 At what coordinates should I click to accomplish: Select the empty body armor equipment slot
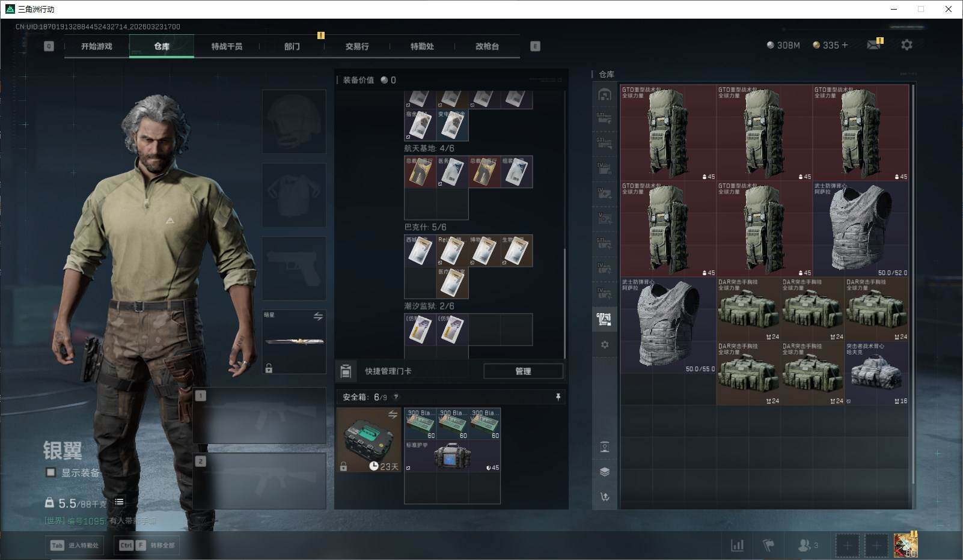click(x=294, y=195)
